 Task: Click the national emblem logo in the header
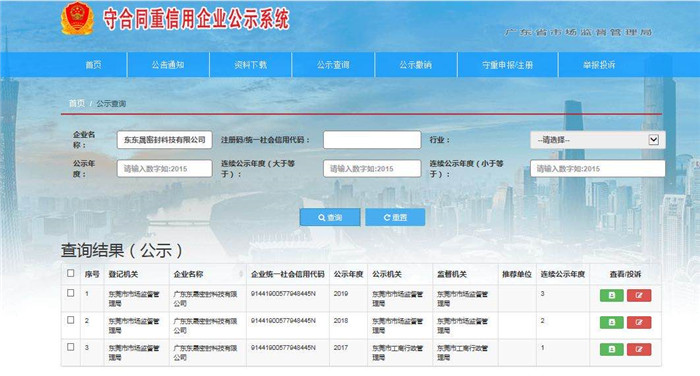pos(77,18)
